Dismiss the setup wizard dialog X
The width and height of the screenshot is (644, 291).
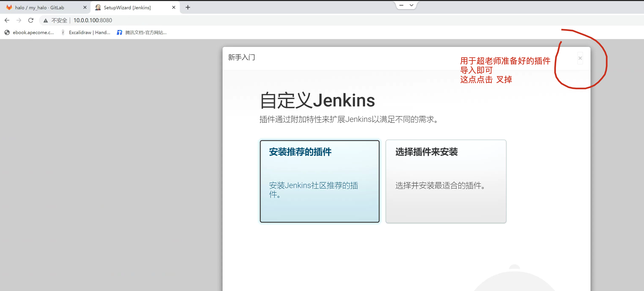point(580,58)
